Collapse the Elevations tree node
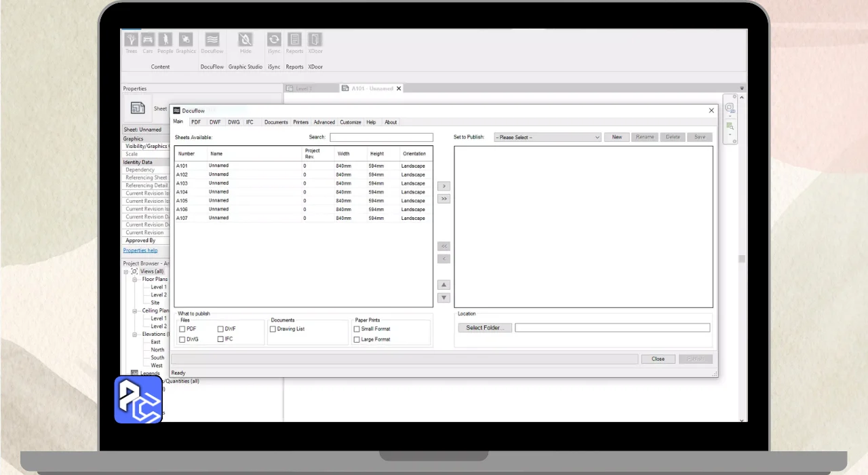Screen dimensions: 868x475 pos(134,335)
